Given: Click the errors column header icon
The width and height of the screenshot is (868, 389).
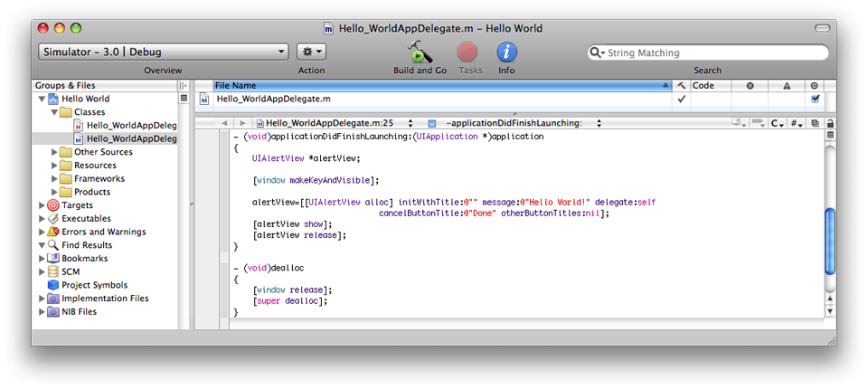Looking at the screenshot, I should coord(750,85).
